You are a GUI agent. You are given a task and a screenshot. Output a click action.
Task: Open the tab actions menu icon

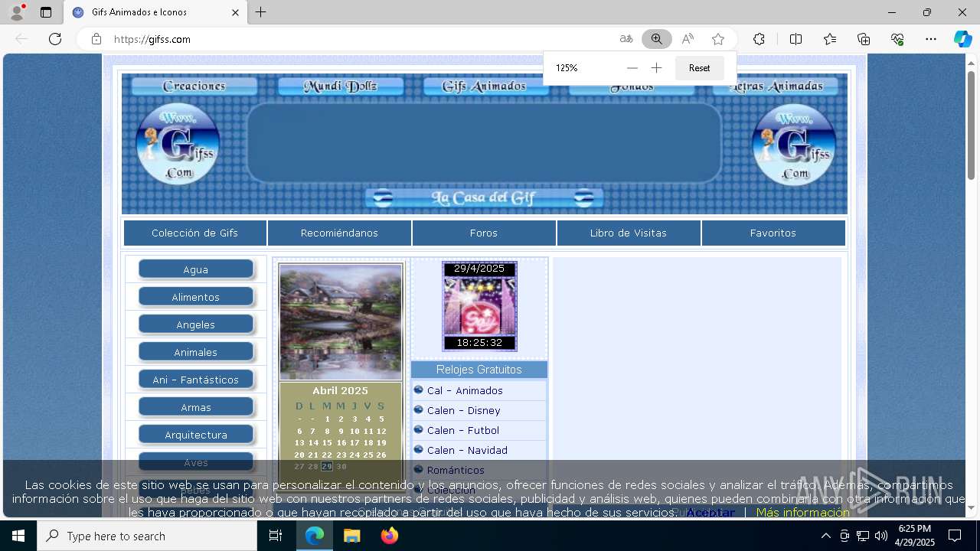[x=46, y=12]
